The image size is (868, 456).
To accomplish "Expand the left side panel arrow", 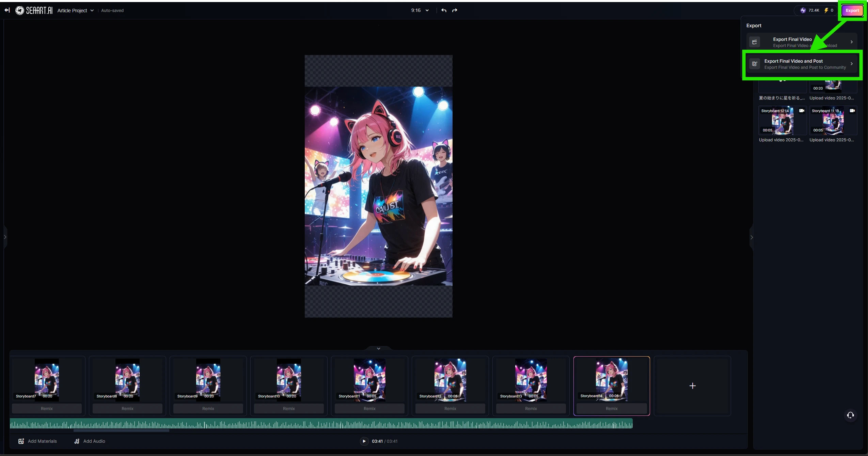I will [x=5, y=237].
